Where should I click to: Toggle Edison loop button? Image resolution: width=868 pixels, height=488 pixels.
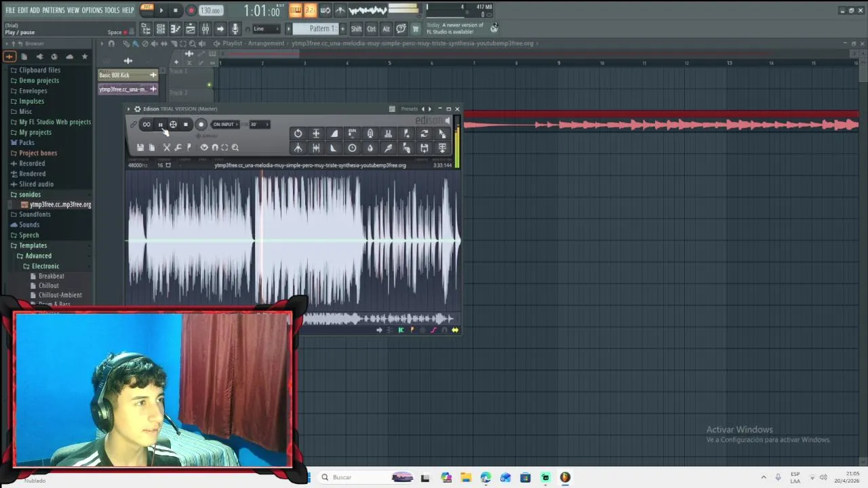point(146,124)
